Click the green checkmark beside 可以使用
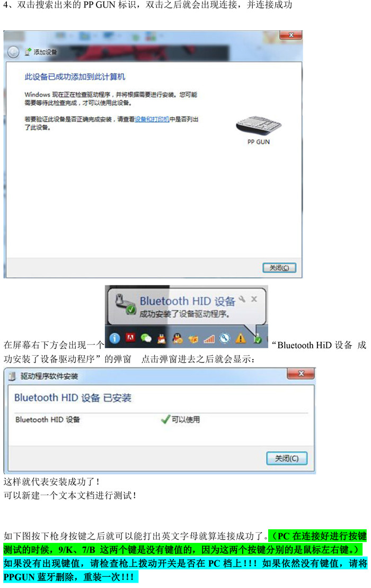Screen dimensions: 371x588 coord(165,419)
